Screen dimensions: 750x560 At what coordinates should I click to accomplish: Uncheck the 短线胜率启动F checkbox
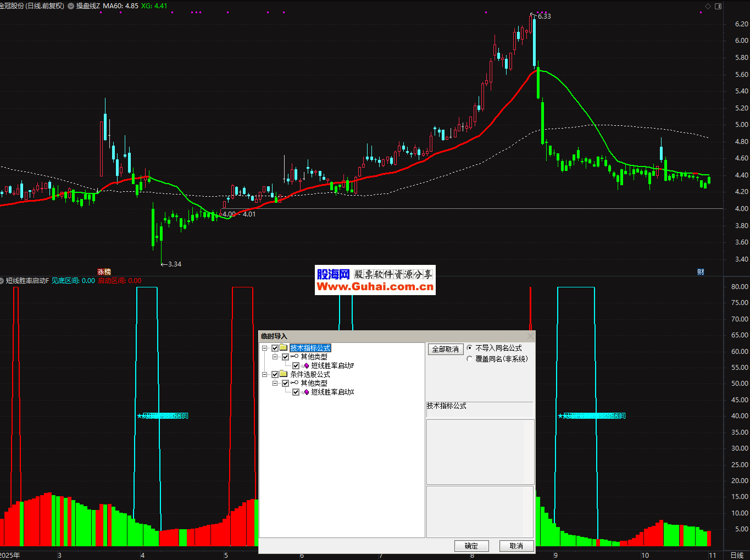click(296, 365)
